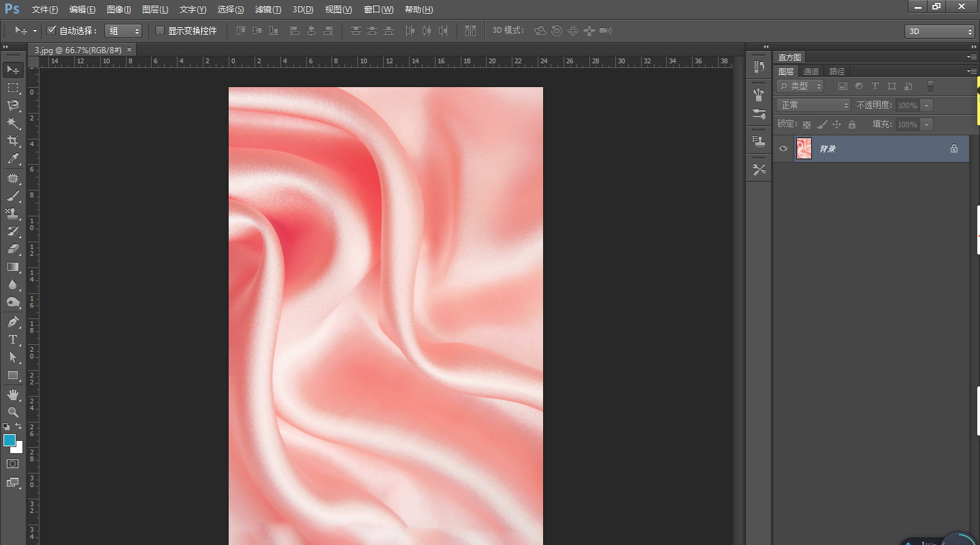Viewport: 980px width, 545px height.
Task: Select the Horizontal Type tool
Action: pos(13,340)
